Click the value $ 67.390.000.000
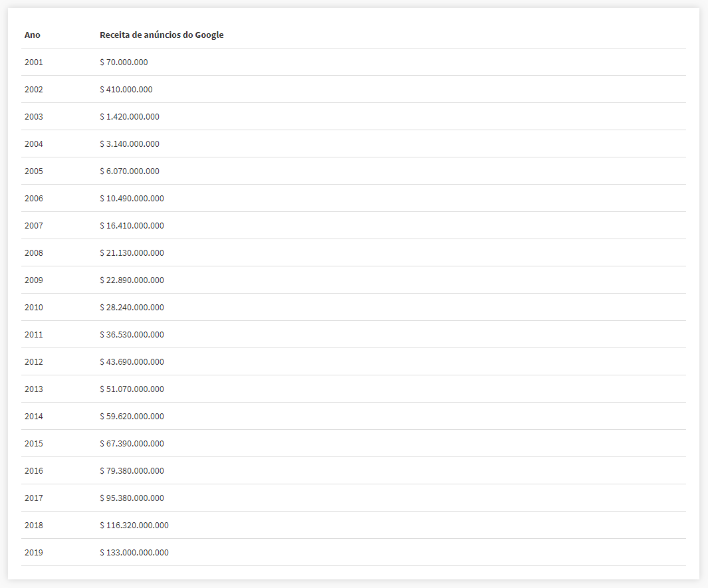 132,443
